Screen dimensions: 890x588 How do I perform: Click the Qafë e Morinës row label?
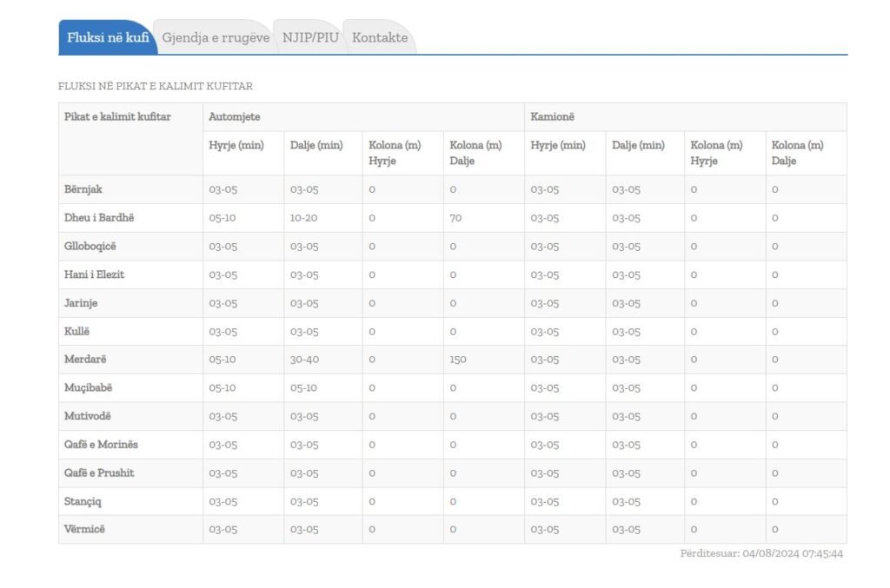(101, 445)
